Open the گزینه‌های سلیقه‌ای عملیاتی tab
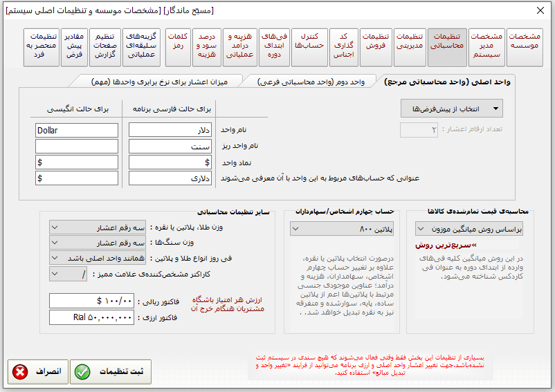The height and width of the screenshot is (392, 555). click(141, 48)
